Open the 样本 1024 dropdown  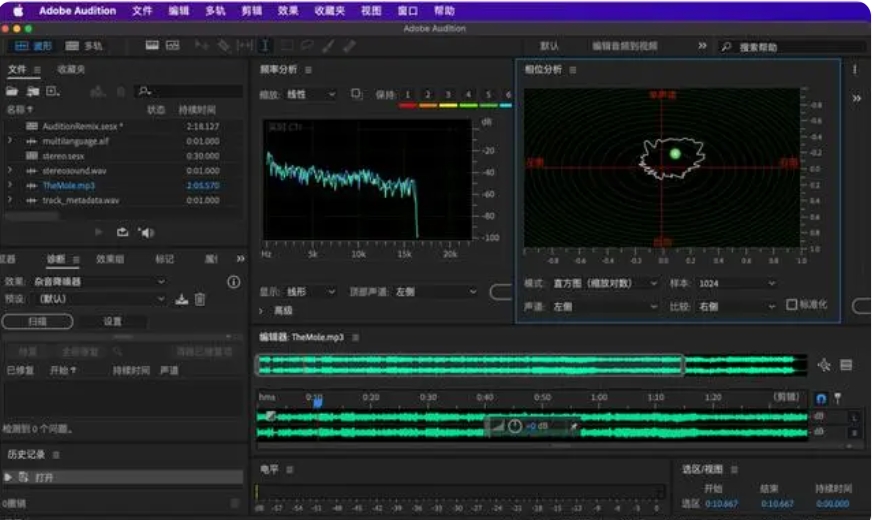737,283
